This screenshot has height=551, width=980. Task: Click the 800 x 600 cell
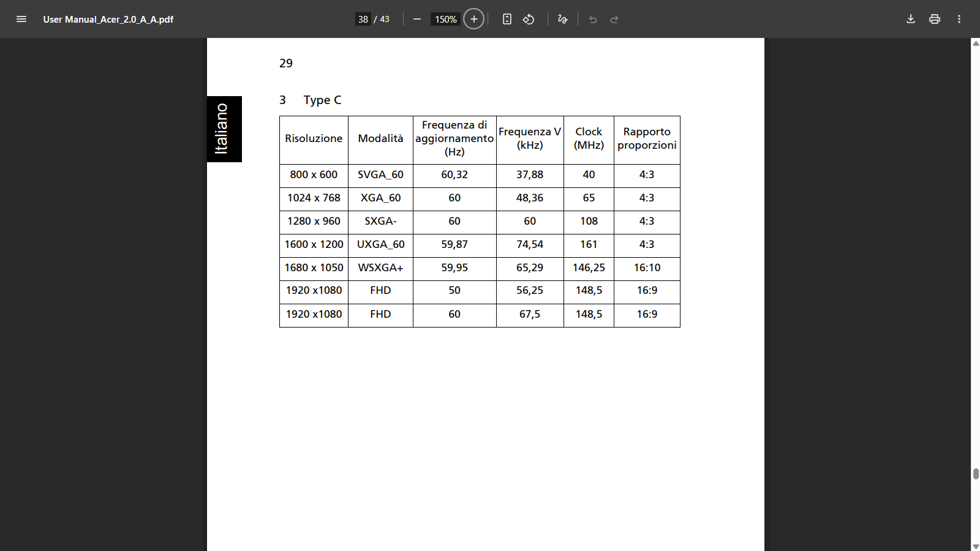coord(314,174)
